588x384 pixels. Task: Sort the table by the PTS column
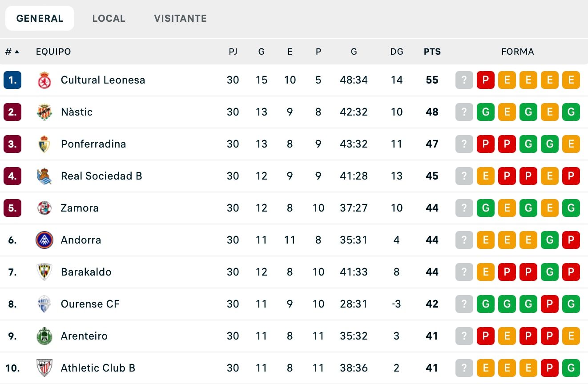[431, 52]
